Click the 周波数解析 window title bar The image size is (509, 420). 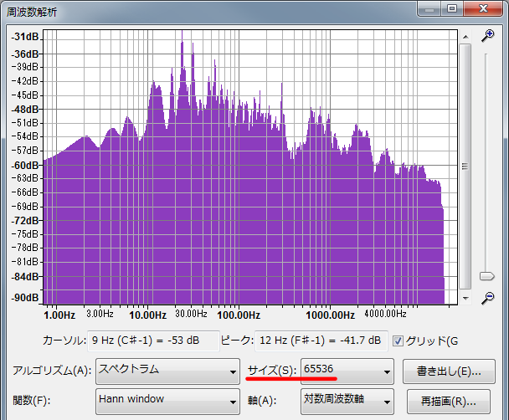209,8
